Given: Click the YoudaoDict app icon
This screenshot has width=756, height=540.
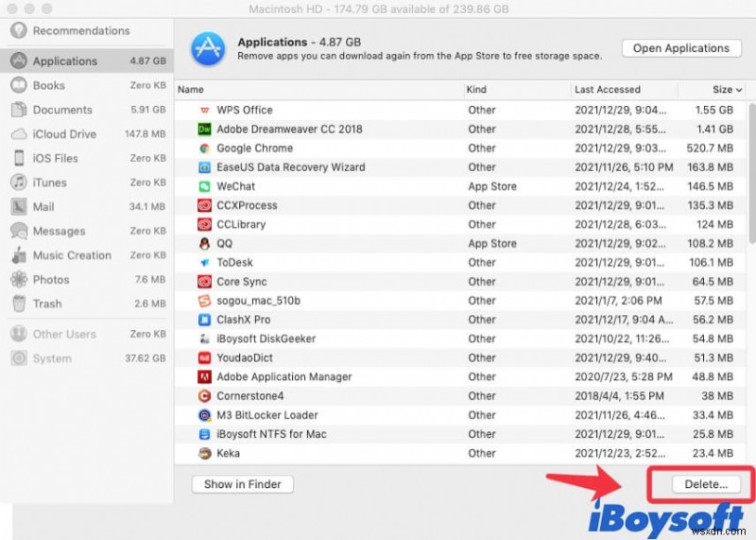Looking at the screenshot, I should click(x=204, y=358).
